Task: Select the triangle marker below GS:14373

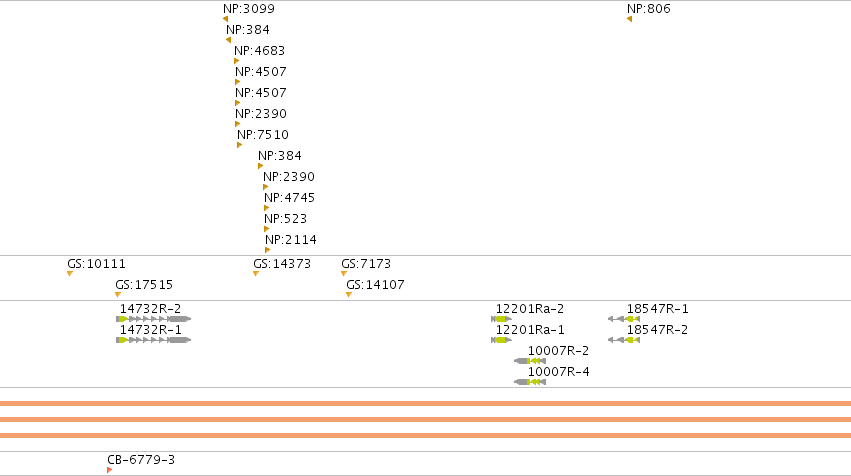Action: [256, 274]
